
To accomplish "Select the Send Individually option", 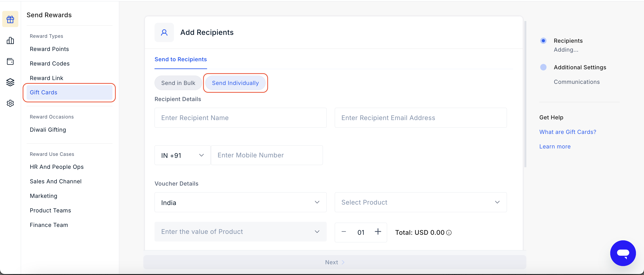I will click(235, 83).
